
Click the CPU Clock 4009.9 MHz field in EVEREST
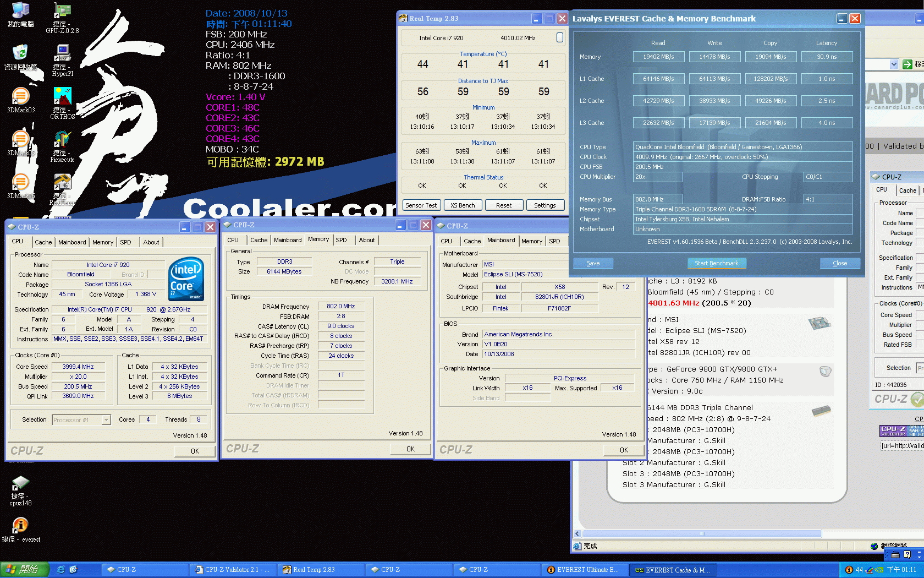(743, 157)
